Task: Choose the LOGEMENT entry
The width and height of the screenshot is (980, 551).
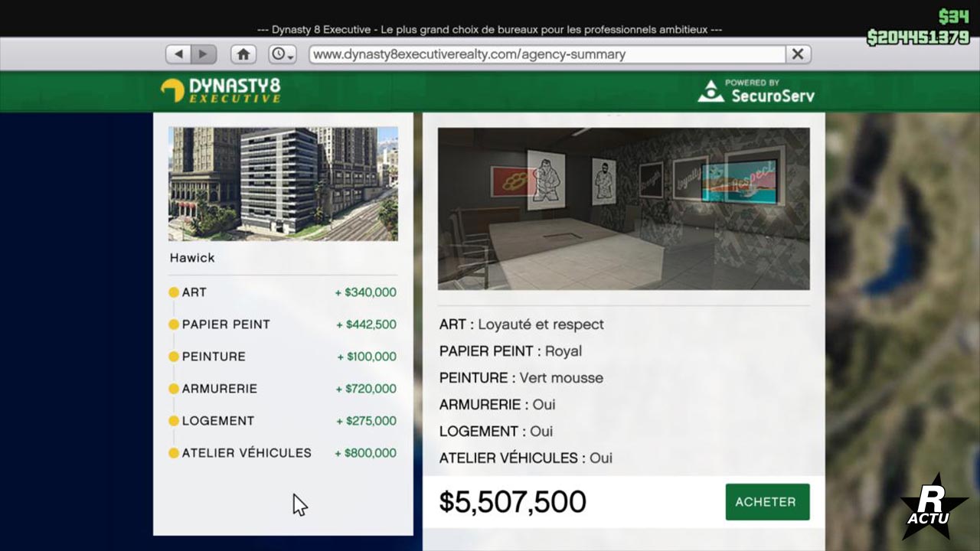Action: pos(217,421)
